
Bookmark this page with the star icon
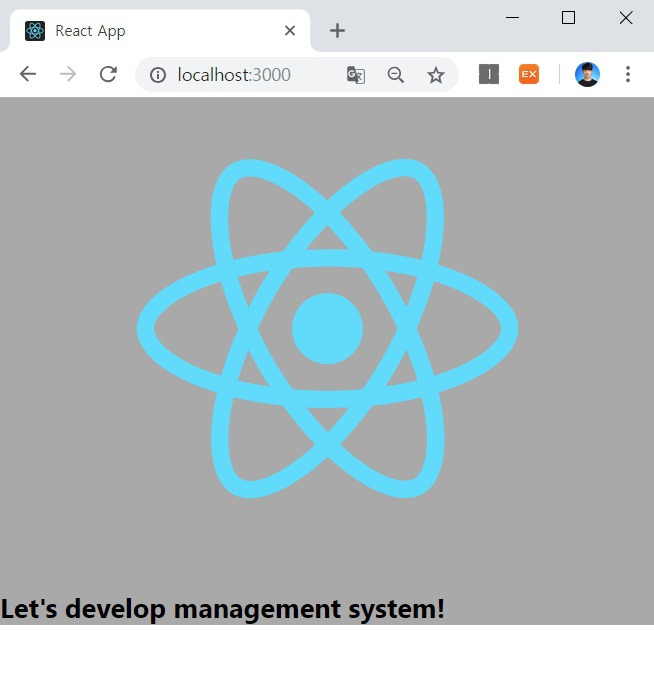436,75
